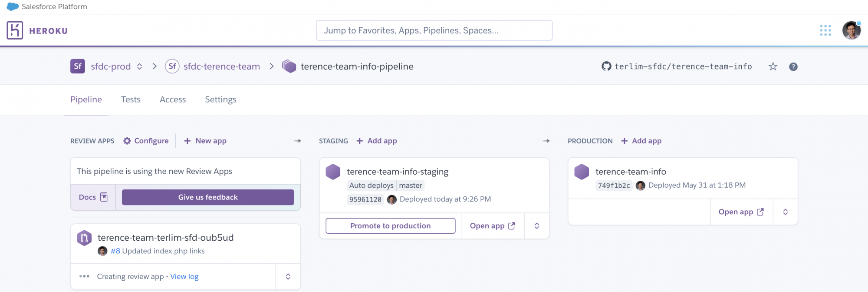Click the HEROKU wordmark text
Screen dimensions: 868x292
point(49,31)
